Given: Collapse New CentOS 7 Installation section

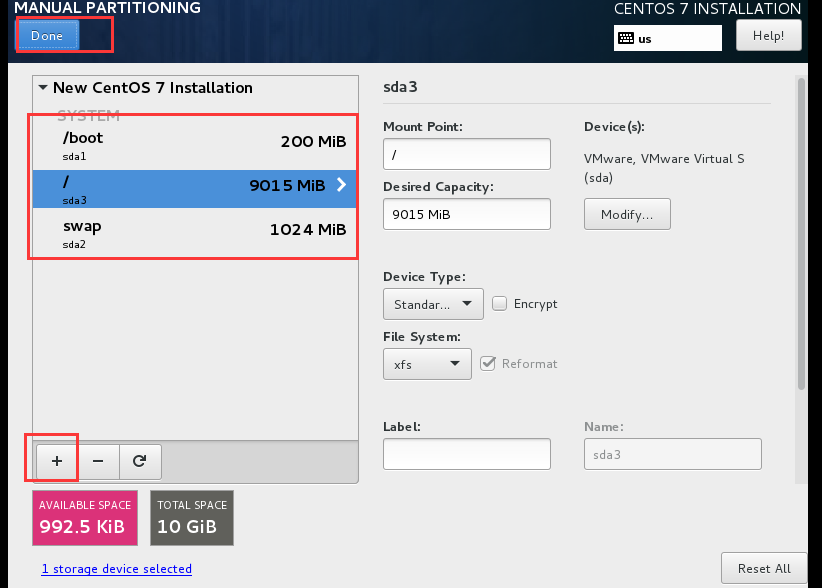Looking at the screenshot, I should pyautogui.click(x=43, y=88).
